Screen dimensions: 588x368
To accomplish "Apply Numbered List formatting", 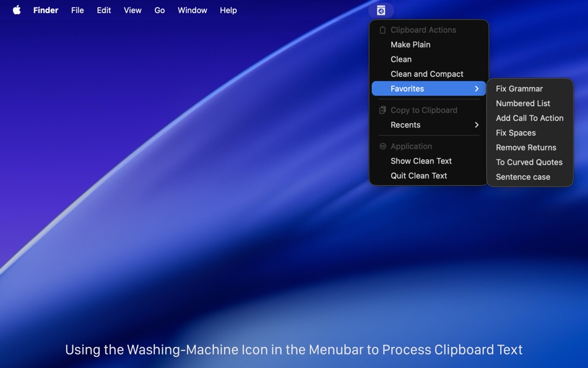I will pos(523,103).
